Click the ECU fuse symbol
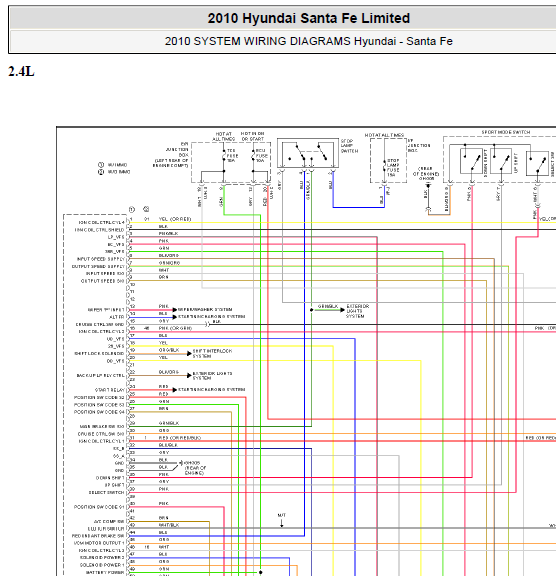556x576 pixels. [x=253, y=156]
